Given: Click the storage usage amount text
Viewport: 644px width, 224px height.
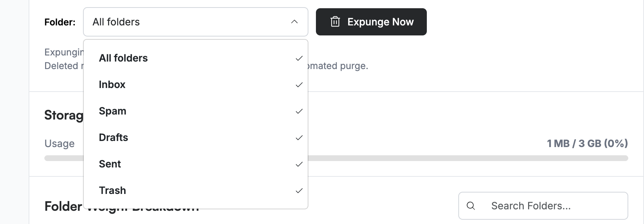Looking at the screenshot, I should point(587,143).
